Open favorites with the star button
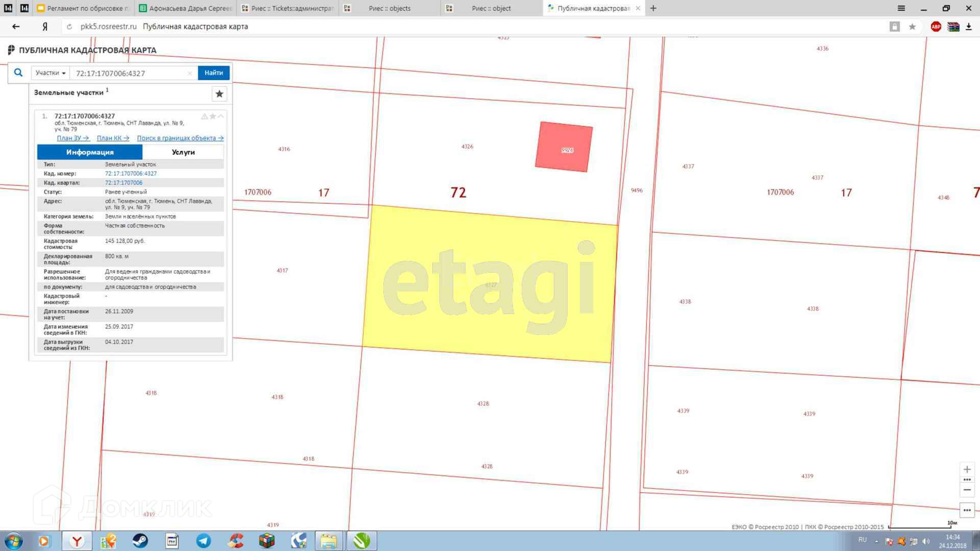 click(x=219, y=94)
